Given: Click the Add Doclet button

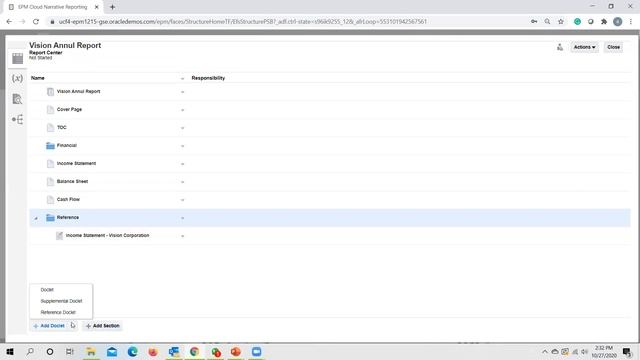Looking at the screenshot, I should point(49,326).
